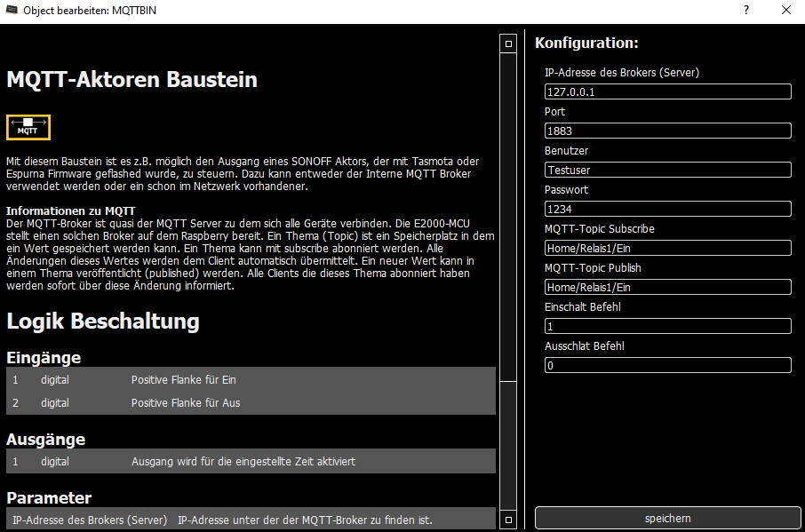Viewport: 805px width, 532px height.
Task: Close the Object bearbeiten window
Action: [785, 11]
